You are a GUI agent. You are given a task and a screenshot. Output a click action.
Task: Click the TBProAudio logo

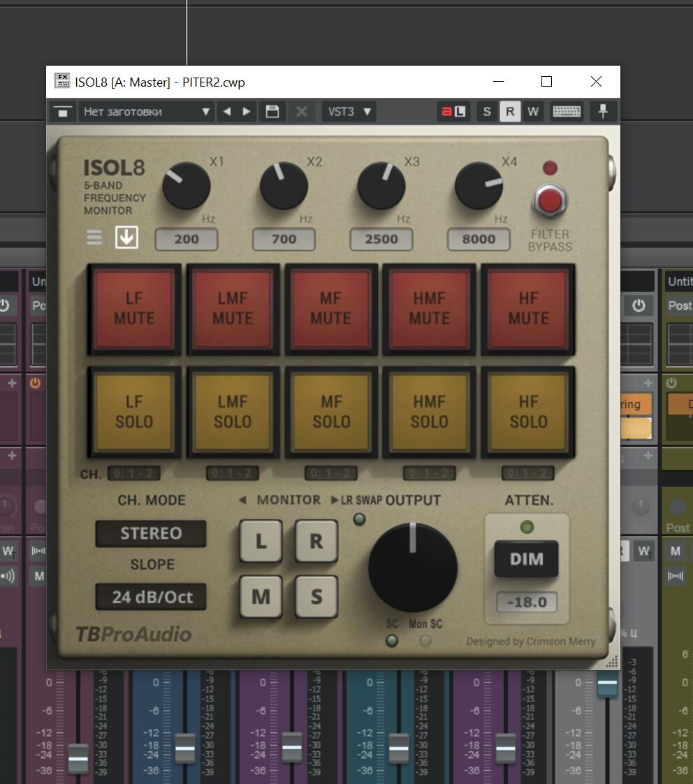click(x=133, y=634)
